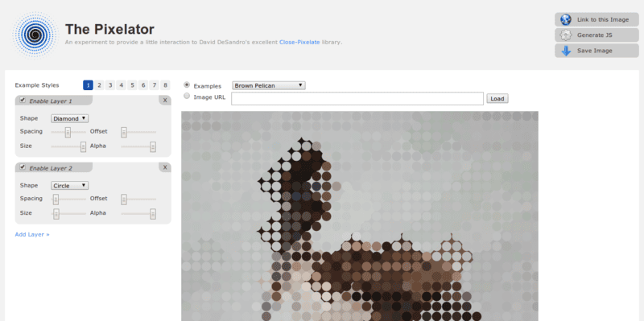Screen dimensions: 644x321
Task: Select example style 2
Action: (99, 85)
